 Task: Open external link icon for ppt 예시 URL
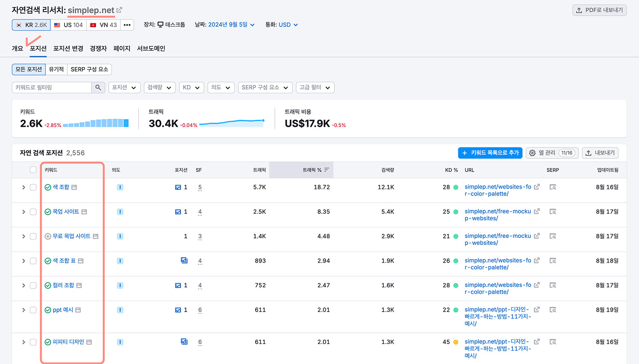pos(537,310)
